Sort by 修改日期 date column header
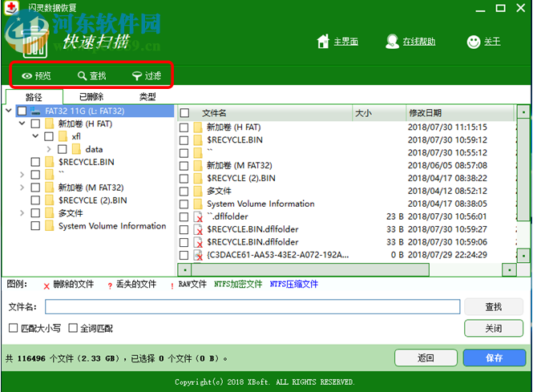The height and width of the screenshot is (392, 533). pos(461,113)
